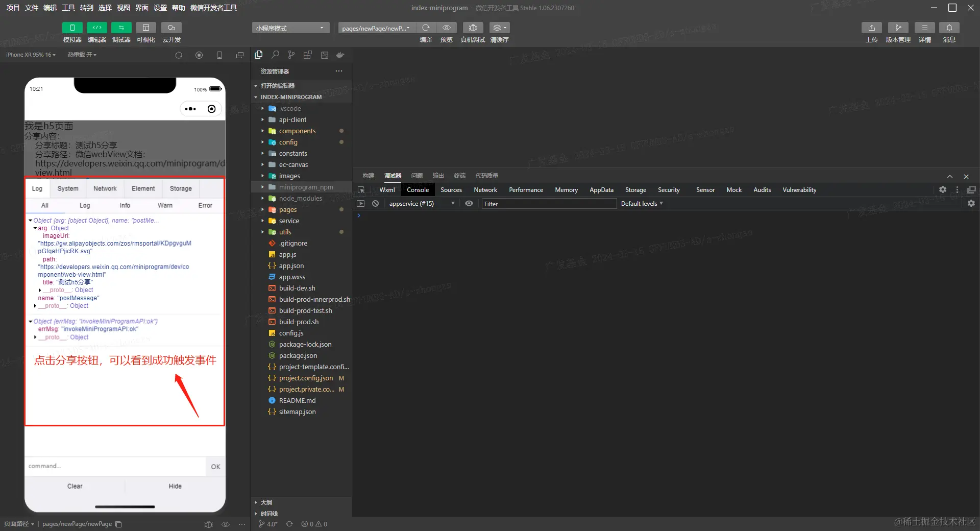Toggle the console sidebar icon
Viewport: 980px width, 531px height.
[361, 204]
